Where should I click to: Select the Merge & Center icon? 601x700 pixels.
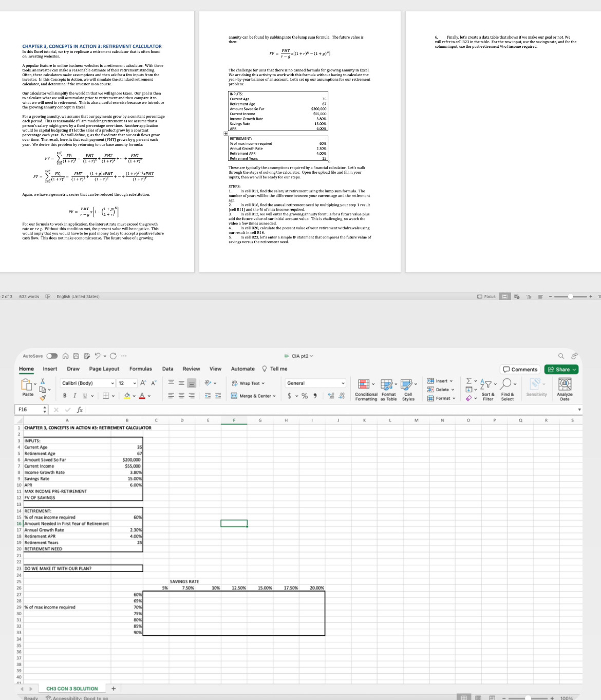tap(234, 396)
